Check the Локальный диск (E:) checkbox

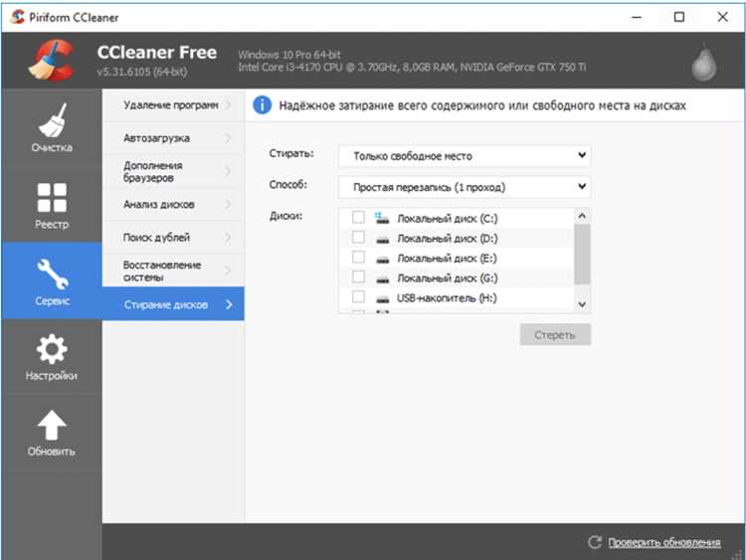(358, 257)
